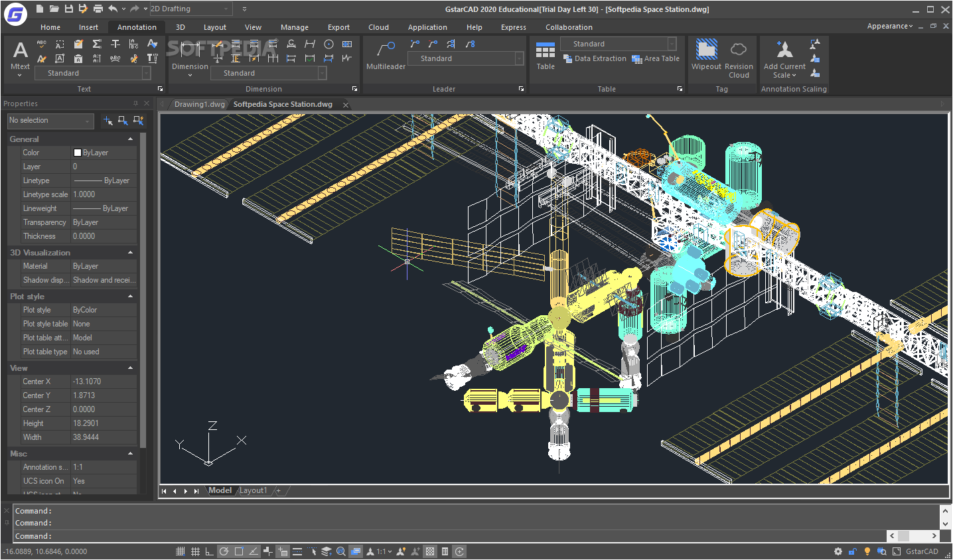Viewport: 953px width, 560px height.
Task: Toggle Polar tracking in the status bar
Action: [x=224, y=551]
